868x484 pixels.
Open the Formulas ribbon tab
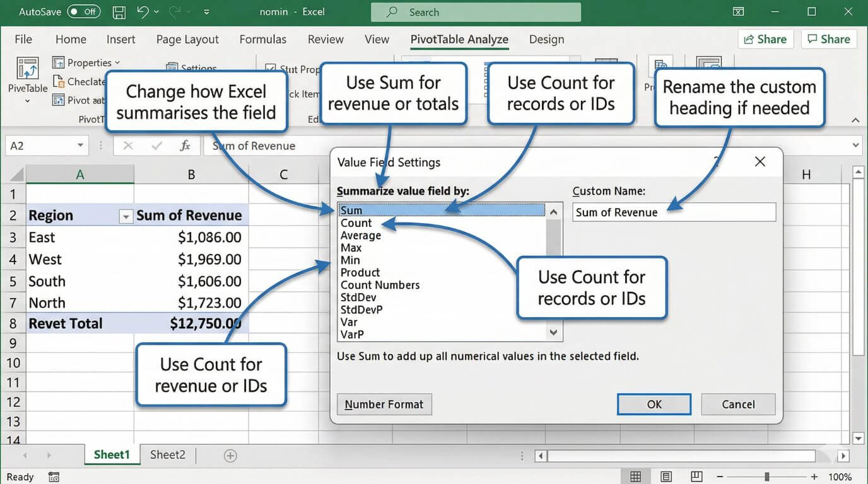tap(262, 39)
